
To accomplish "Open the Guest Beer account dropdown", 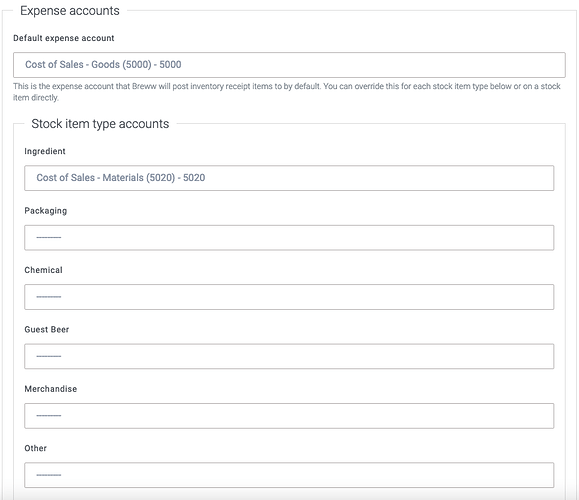I will (289, 356).
